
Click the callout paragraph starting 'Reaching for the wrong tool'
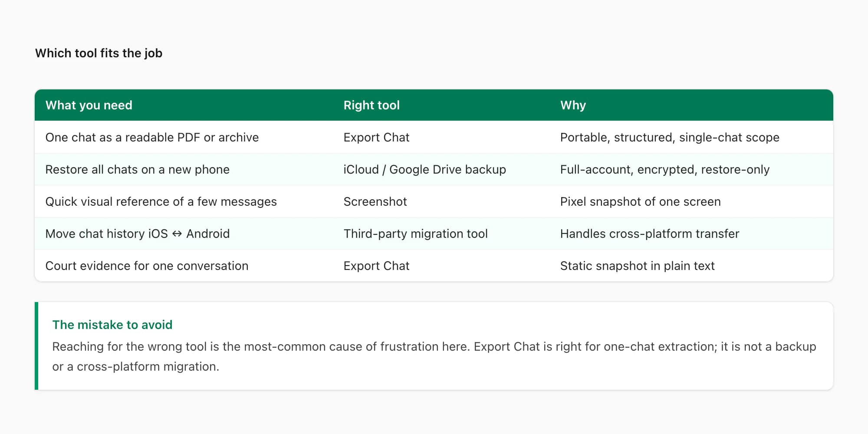(x=434, y=356)
